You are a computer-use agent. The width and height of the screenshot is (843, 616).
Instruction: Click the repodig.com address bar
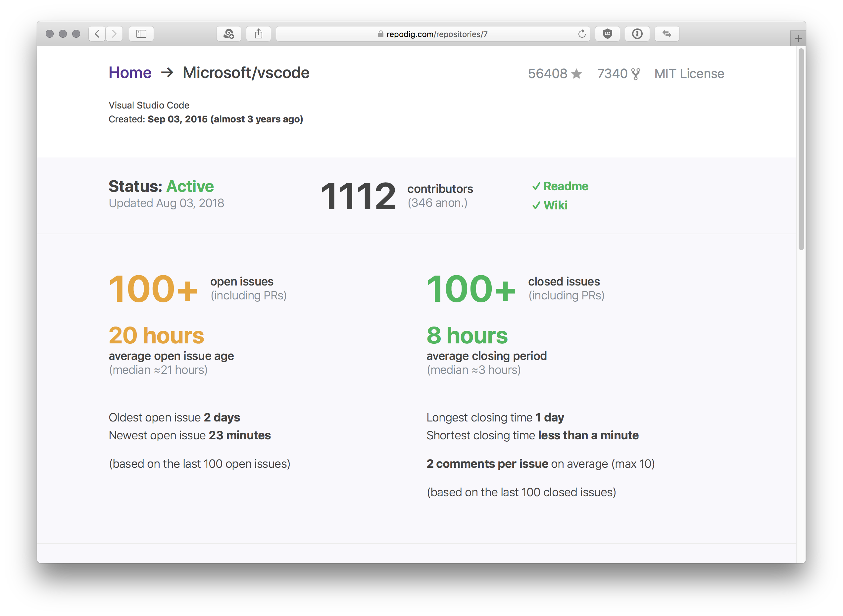pos(433,34)
